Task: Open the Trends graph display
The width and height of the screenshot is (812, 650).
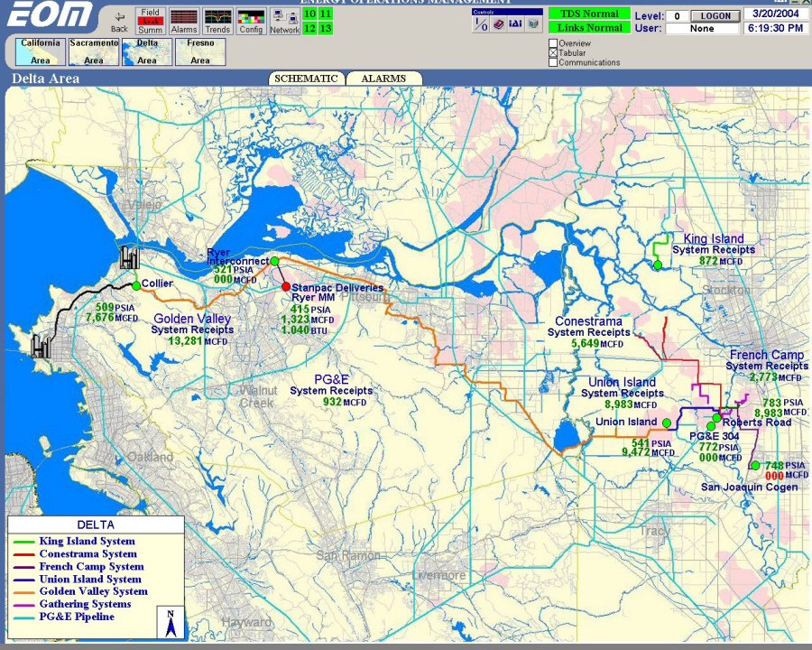Action: [x=217, y=22]
